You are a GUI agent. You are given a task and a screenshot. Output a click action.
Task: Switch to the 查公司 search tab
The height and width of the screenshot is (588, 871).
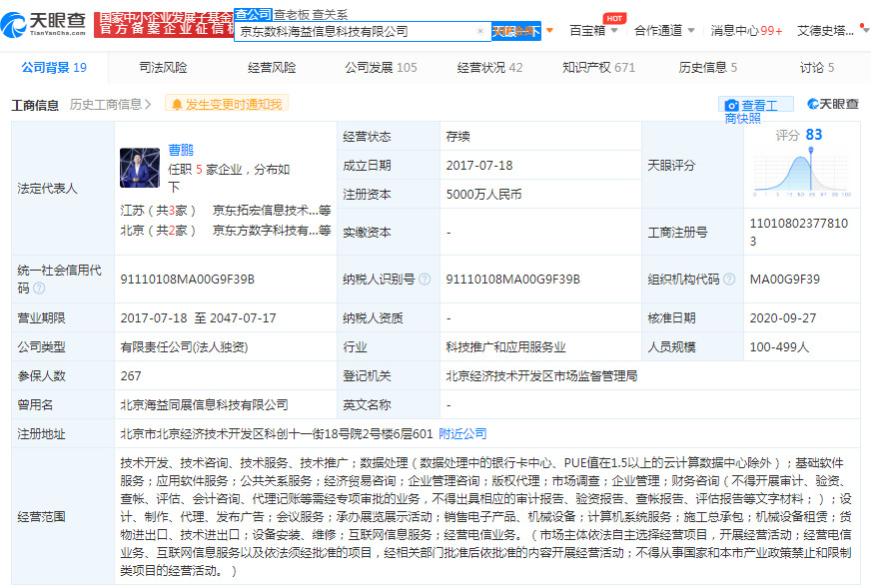pos(253,14)
